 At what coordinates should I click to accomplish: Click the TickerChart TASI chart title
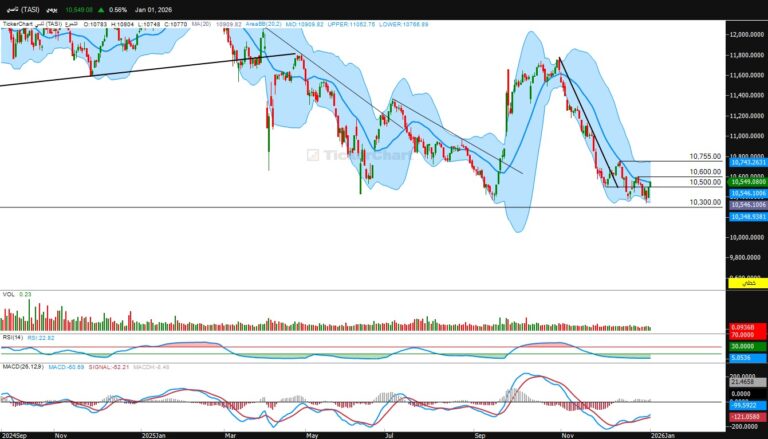(x=40, y=23)
